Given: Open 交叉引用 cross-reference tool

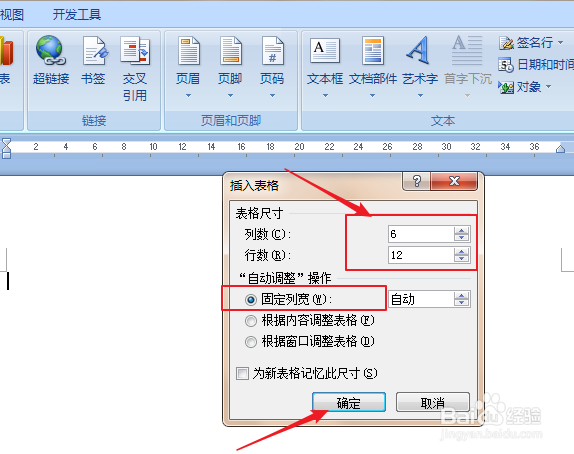Looking at the screenshot, I should (x=135, y=68).
